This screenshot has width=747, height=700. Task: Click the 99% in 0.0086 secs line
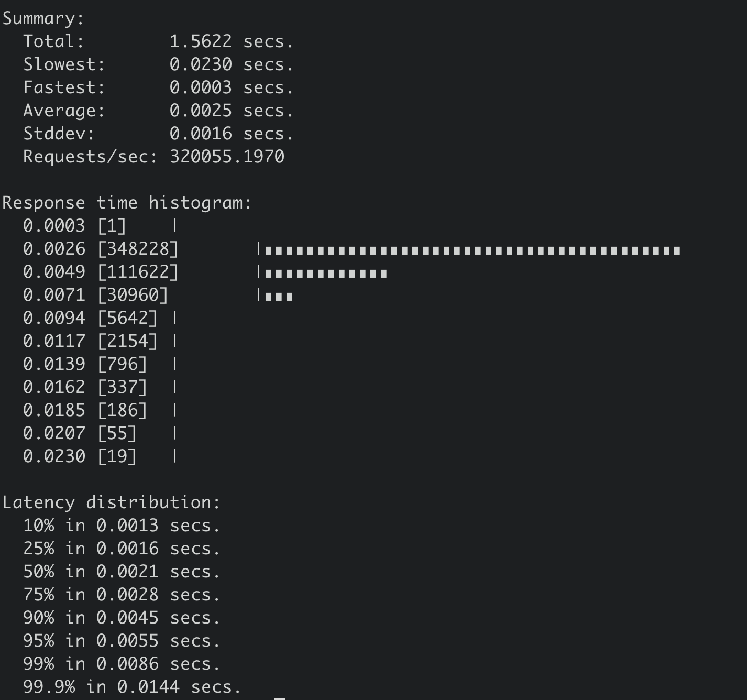click(122, 664)
